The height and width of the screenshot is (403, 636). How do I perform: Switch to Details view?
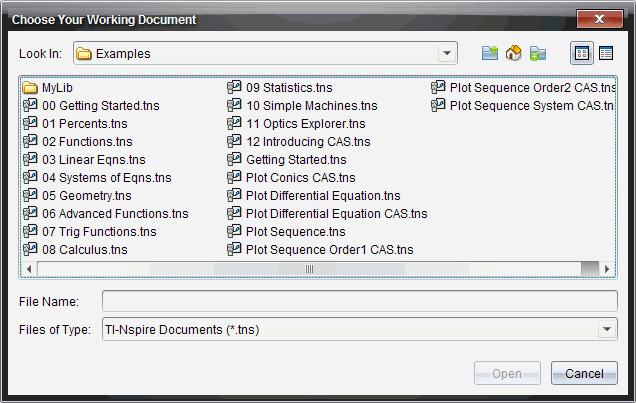(605, 53)
